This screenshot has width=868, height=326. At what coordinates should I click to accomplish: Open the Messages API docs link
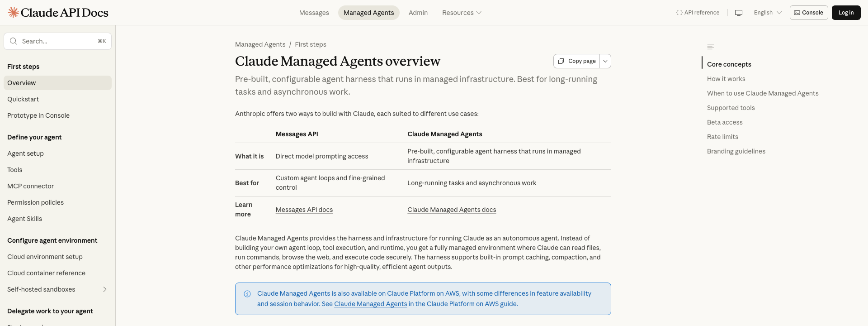point(304,210)
